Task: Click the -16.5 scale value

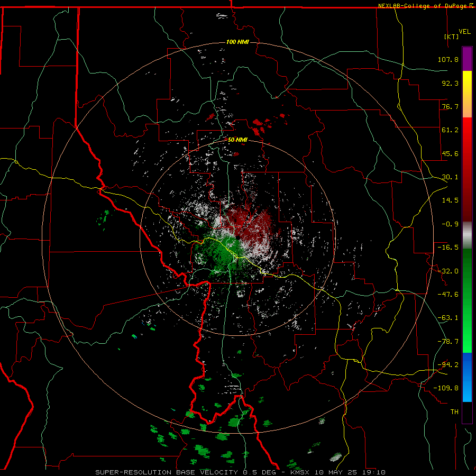Action: (448, 248)
